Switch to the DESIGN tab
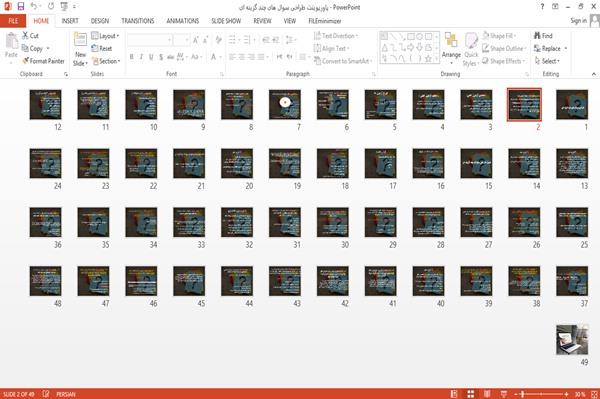The width and height of the screenshot is (600, 399). pos(100,21)
